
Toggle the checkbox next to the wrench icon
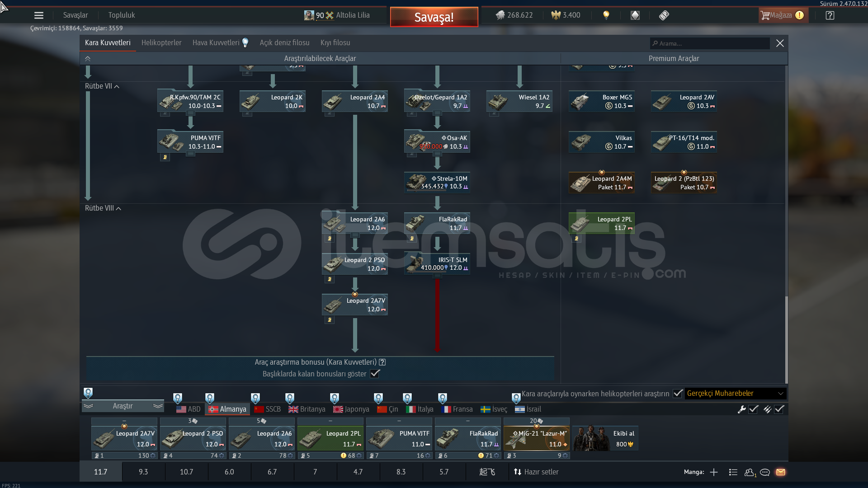(x=753, y=409)
